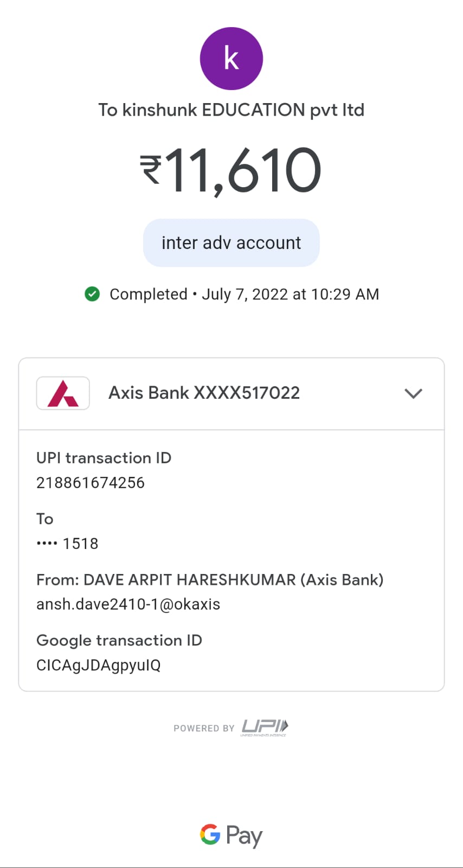Click UPI transaction ID number 218861674256
Screen dimensions: 463x868
click(x=91, y=483)
